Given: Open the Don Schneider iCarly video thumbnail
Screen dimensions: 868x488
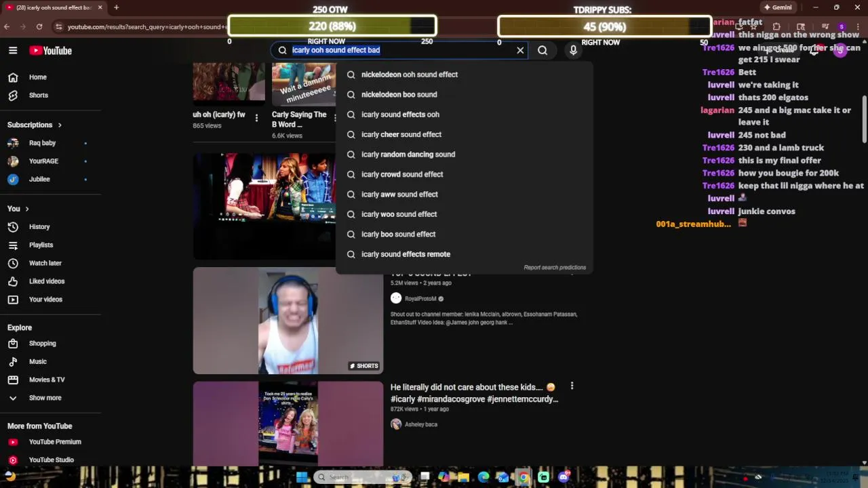Looking at the screenshot, I should tap(288, 424).
